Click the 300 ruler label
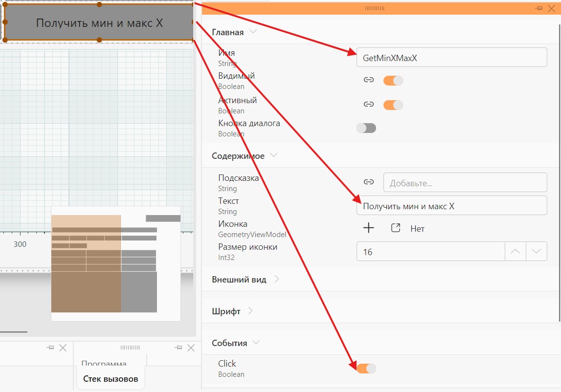This screenshot has height=392, width=561. pos(20,244)
